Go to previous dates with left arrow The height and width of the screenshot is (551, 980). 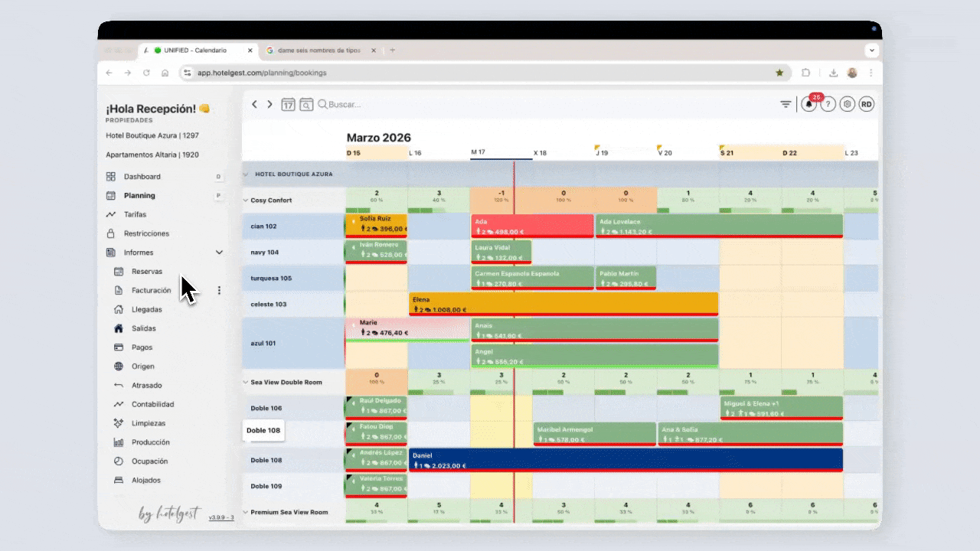tap(255, 105)
